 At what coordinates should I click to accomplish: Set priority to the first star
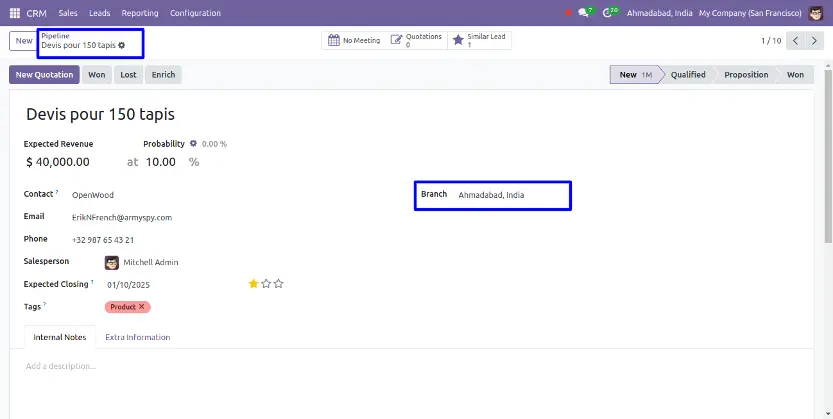click(253, 284)
